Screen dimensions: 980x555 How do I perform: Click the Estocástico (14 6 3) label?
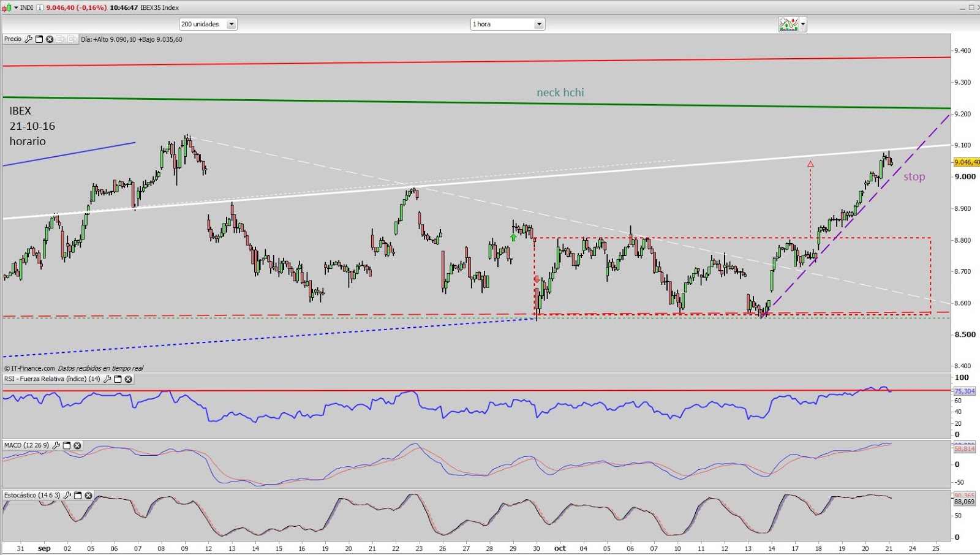[x=32, y=495]
